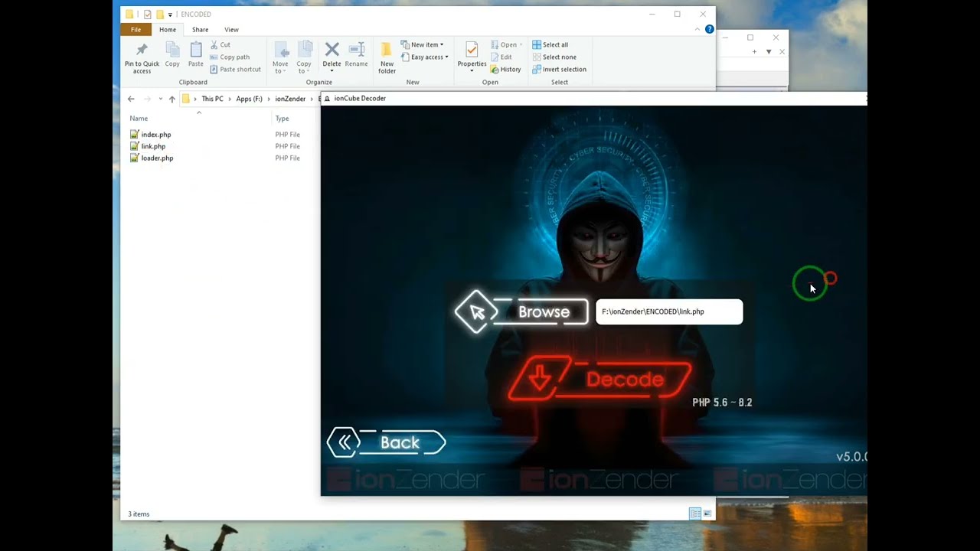
Task: Open Quick Access Toolbar customize dropdown
Action: click(x=170, y=15)
